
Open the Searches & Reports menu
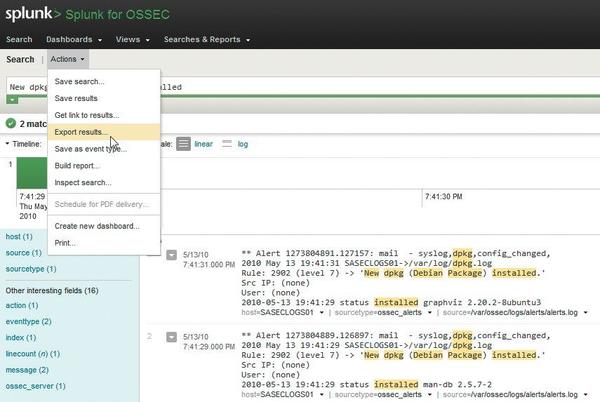[x=207, y=39]
